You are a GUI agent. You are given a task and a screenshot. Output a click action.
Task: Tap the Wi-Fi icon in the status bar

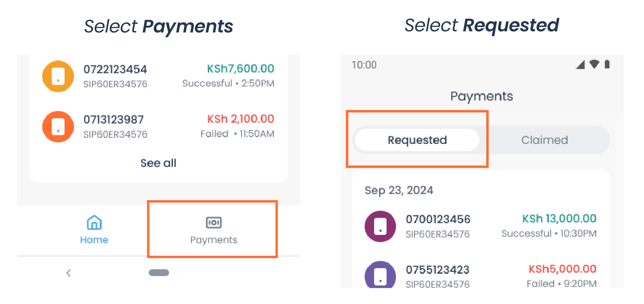pyautogui.click(x=594, y=65)
